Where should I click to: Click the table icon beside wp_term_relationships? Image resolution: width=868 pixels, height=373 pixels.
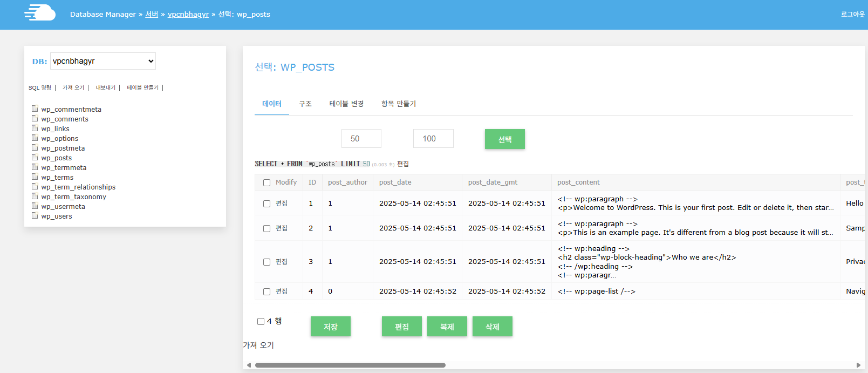pos(35,186)
